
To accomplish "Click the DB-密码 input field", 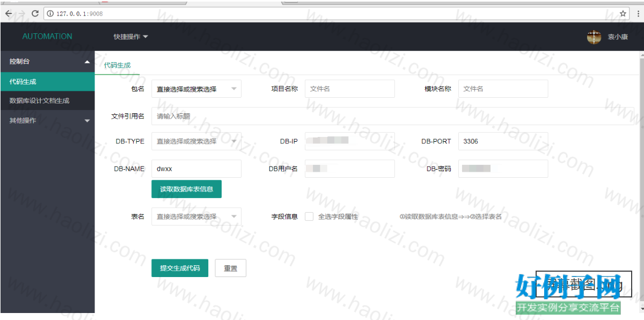I will tap(503, 169).
